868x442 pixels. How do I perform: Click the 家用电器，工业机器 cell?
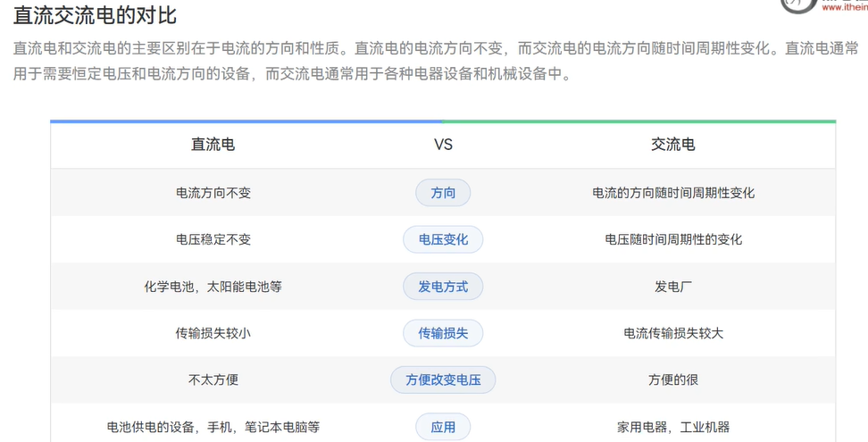click(x=673, y=427)
